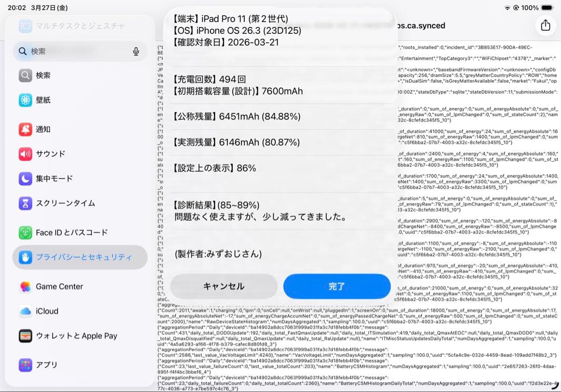Open the アプリ apps icon

25,365
